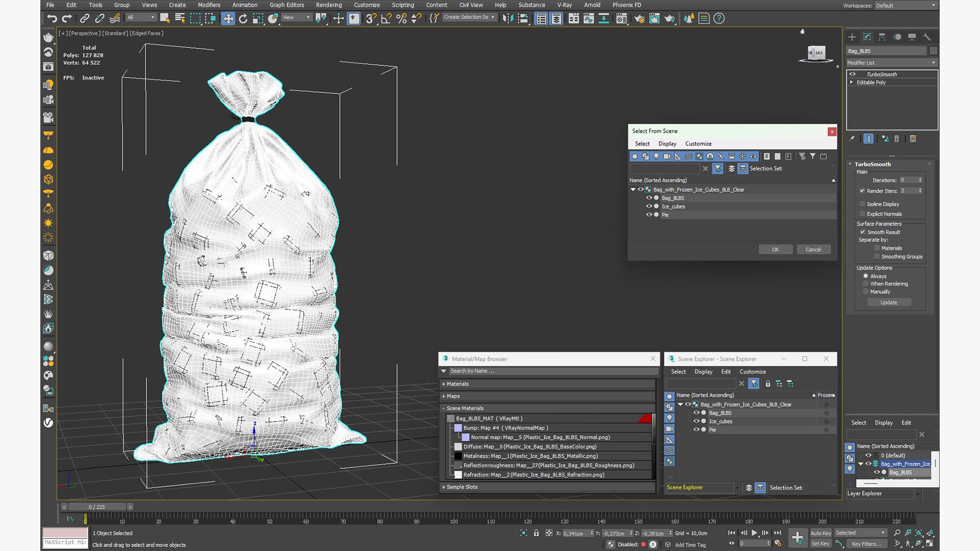Click the Redo arrow in main toolbar
This screenshot has height=551, width=980.
point(66,18)
